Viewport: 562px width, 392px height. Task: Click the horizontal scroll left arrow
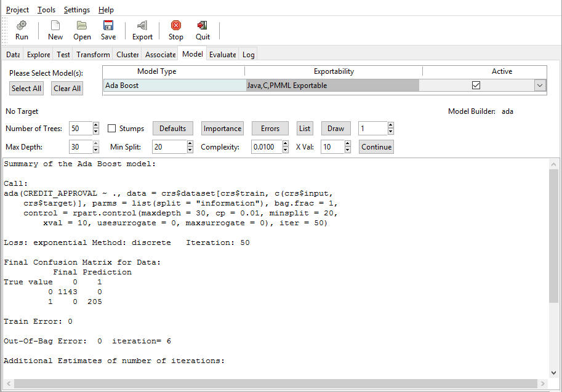coord(9,384)
